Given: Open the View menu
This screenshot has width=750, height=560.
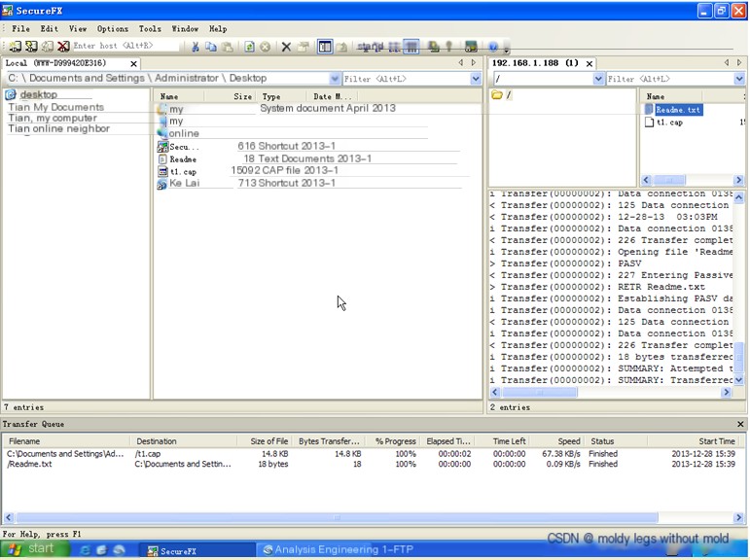Looking at the screenshot, I should pyautogui.click(x=78, y=29).
